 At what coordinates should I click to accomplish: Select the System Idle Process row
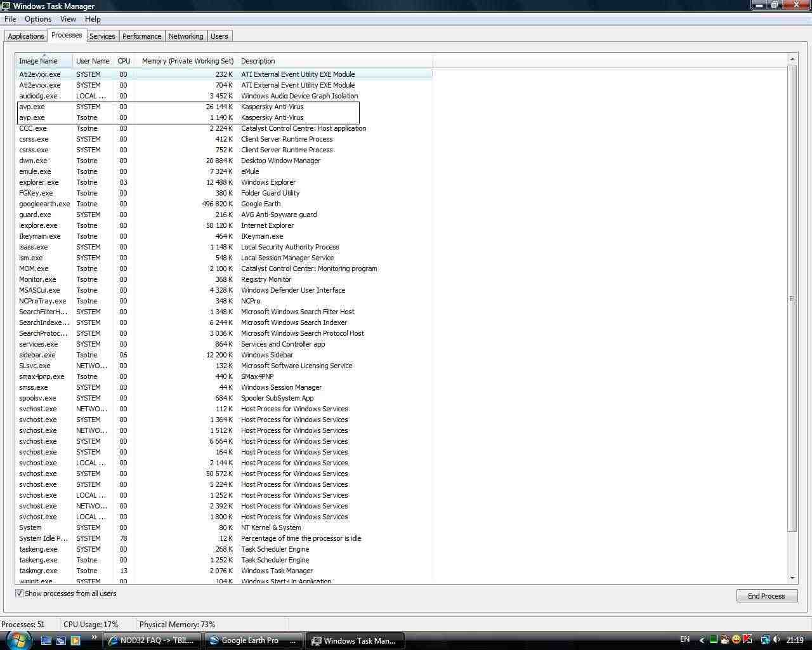point(224,538)
